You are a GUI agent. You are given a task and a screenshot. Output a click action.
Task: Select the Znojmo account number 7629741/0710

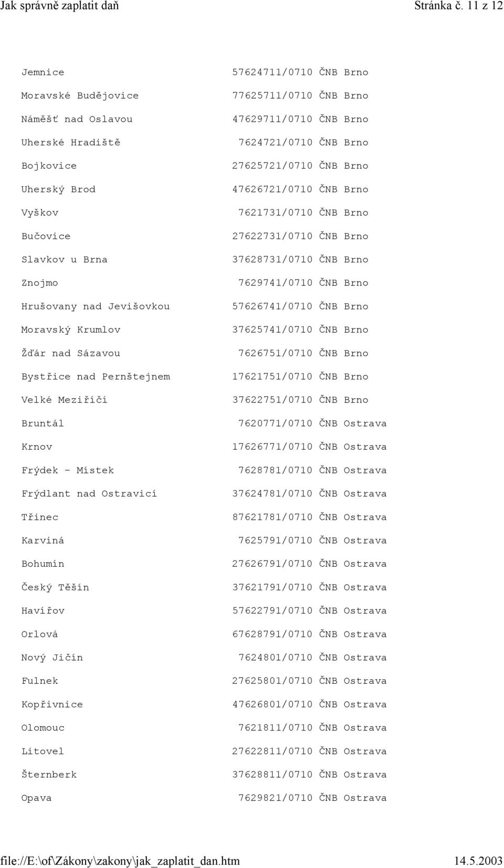(x=276, y=283)
